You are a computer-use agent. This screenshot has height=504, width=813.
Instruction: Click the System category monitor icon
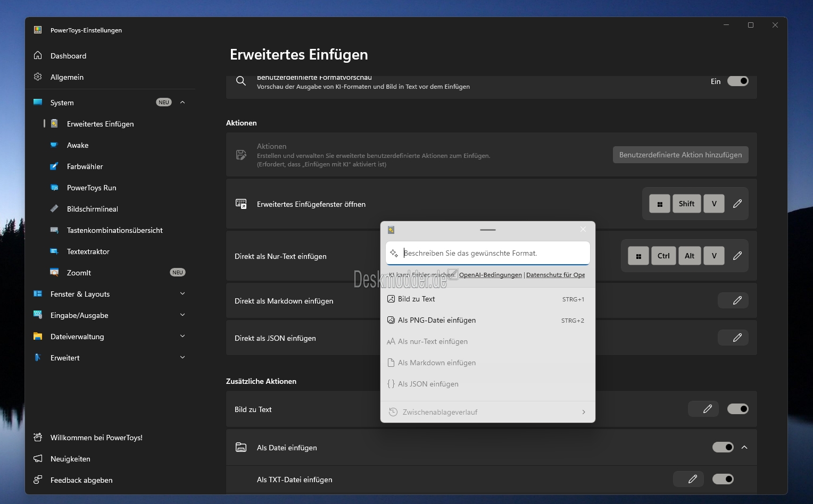coord(38,102)
